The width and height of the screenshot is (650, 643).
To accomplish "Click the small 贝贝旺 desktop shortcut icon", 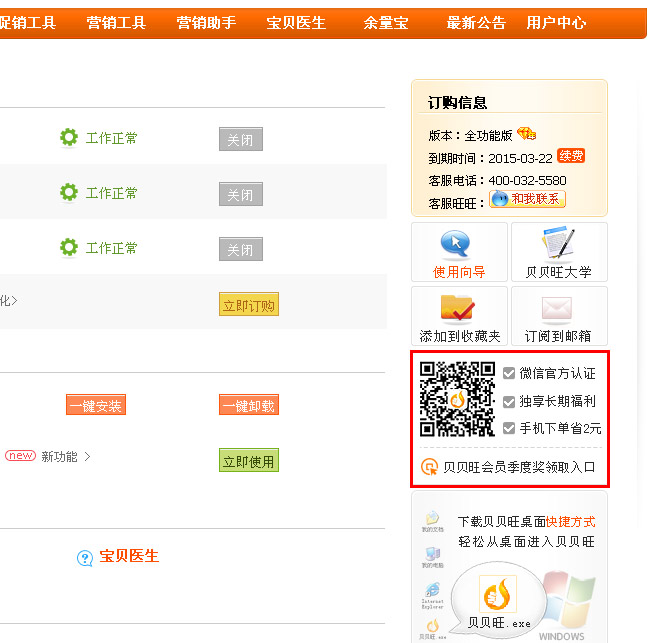I will pos(432,629).
